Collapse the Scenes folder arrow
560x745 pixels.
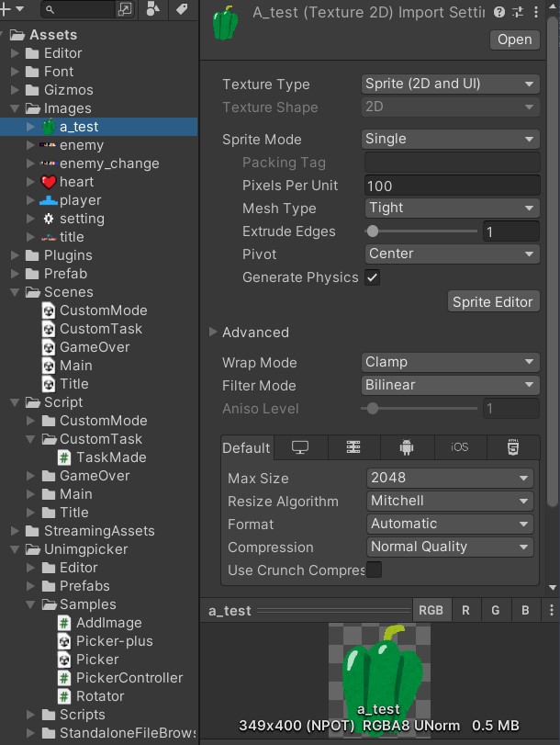pyautogui.click(x=16, y=292)
